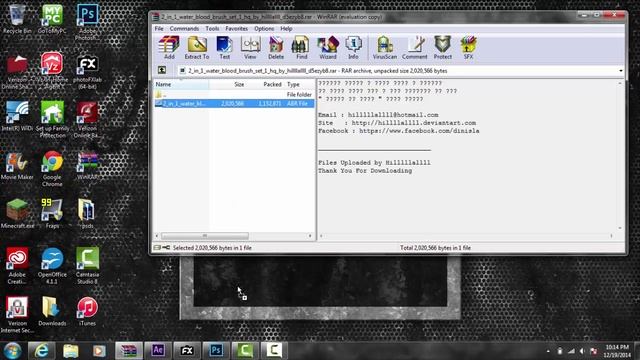This screenshot has width=640, height=360.
Task: Click the facebook.com/dinisla URL text
Action: tap(419, 131)
